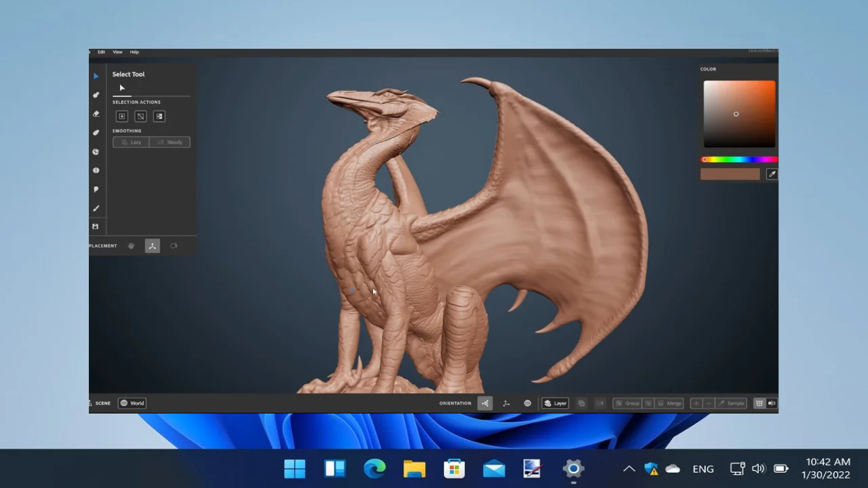Choose the highlighted gizmo placement mode

[x=153, y=246]
